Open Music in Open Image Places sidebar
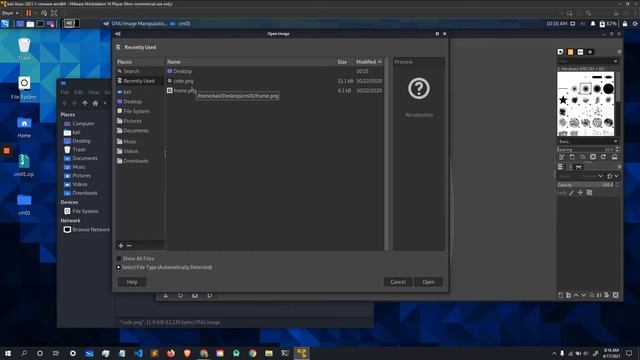The image size is (640, 360). (140, 141)
